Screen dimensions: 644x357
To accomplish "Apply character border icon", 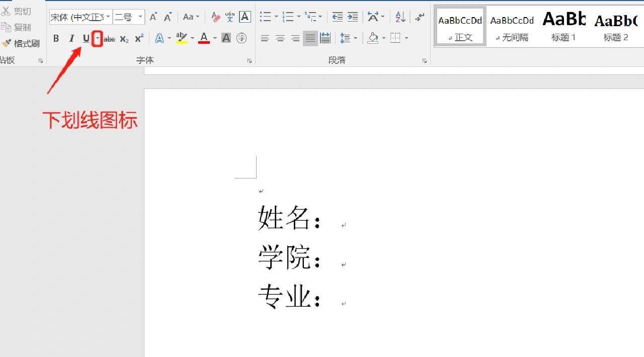I will 245,17.
